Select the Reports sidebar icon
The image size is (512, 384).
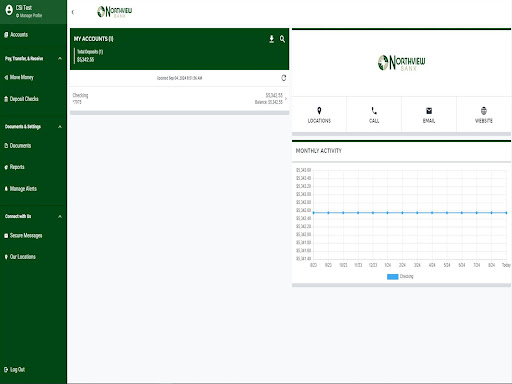click(x=6, y=167)
